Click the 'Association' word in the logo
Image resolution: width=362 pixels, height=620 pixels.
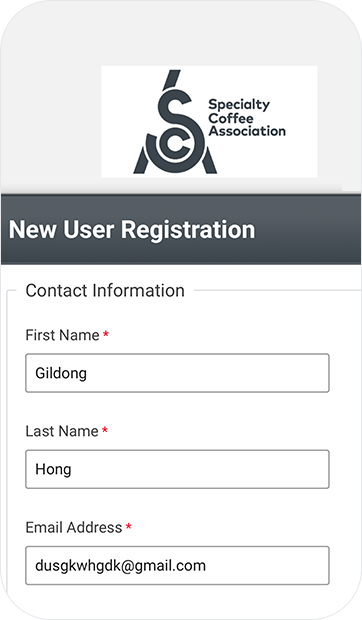point(247,131)
